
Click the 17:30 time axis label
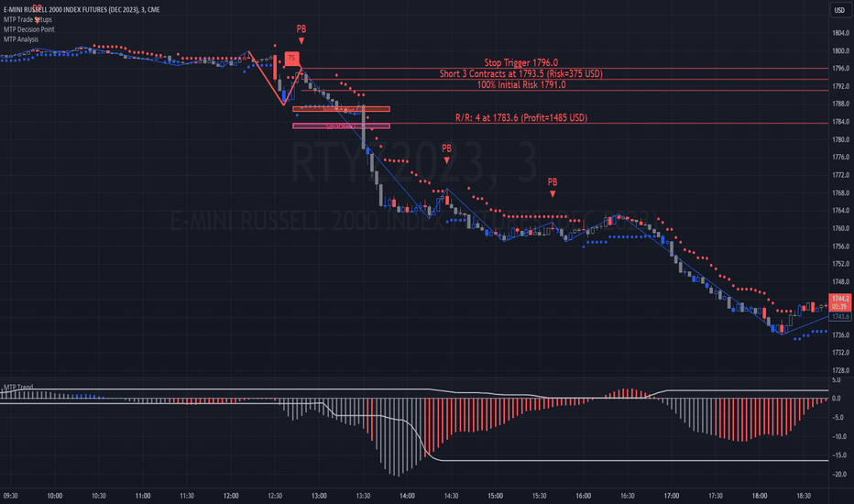716,496
